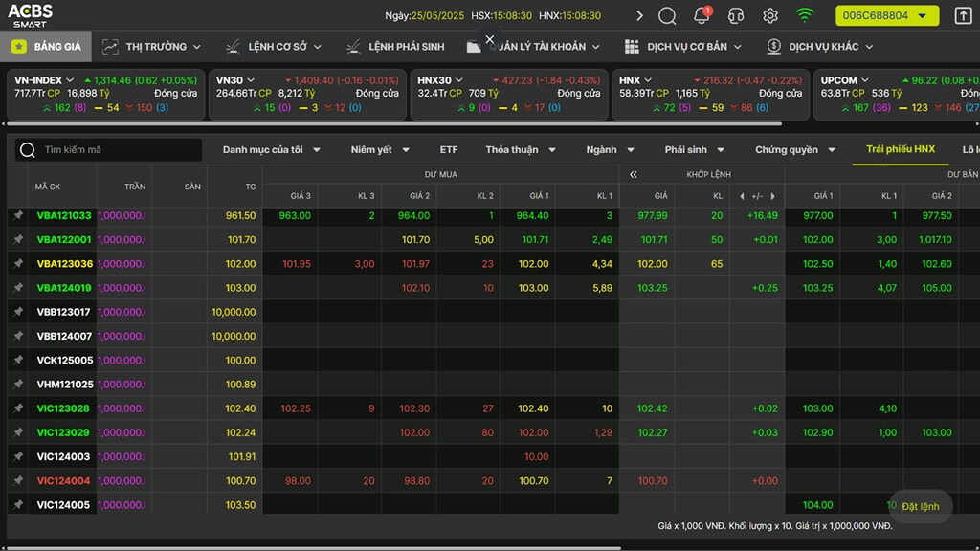Pin the VBA124019 row
980x551 pixels.
point(18,288)
